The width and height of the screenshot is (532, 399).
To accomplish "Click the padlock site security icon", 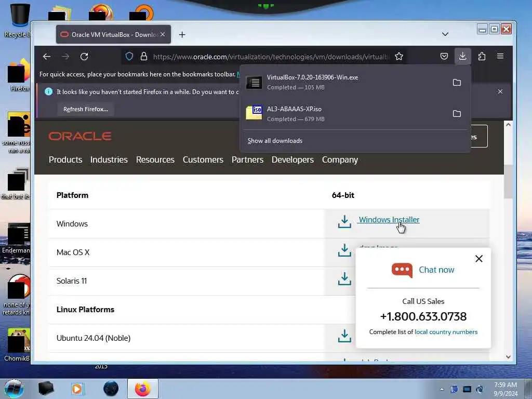I will tap(144, 56).
